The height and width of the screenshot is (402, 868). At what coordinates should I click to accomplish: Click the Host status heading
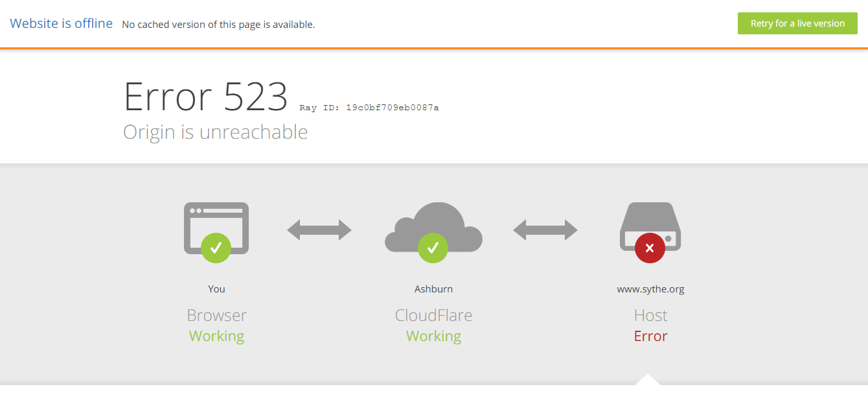coord(650,315)
